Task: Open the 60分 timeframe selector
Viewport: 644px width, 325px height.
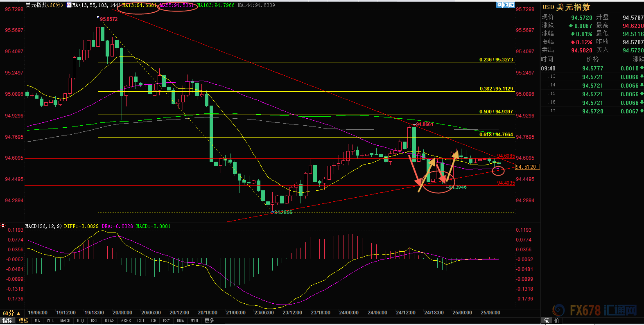Action: point(11,313)
